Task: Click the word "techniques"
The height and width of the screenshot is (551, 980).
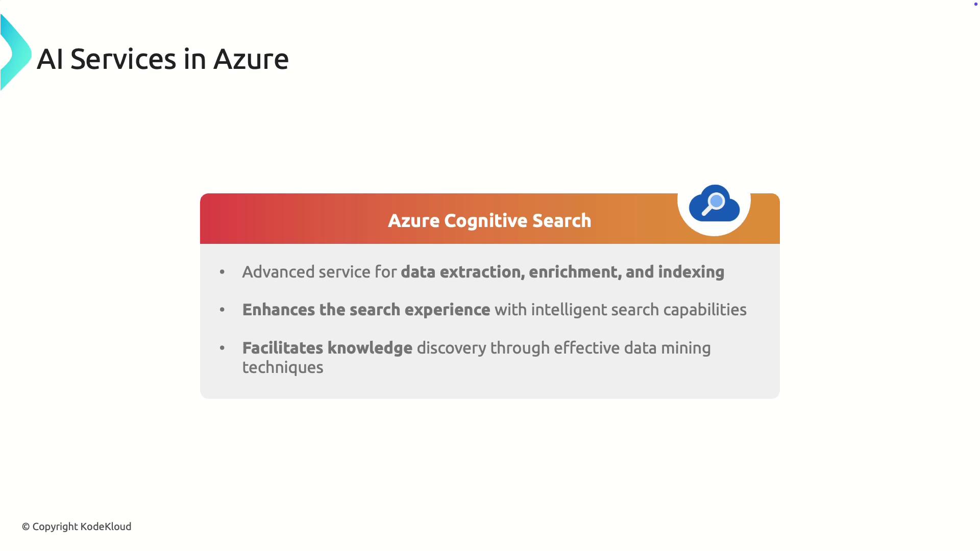Action: (283, 367)
